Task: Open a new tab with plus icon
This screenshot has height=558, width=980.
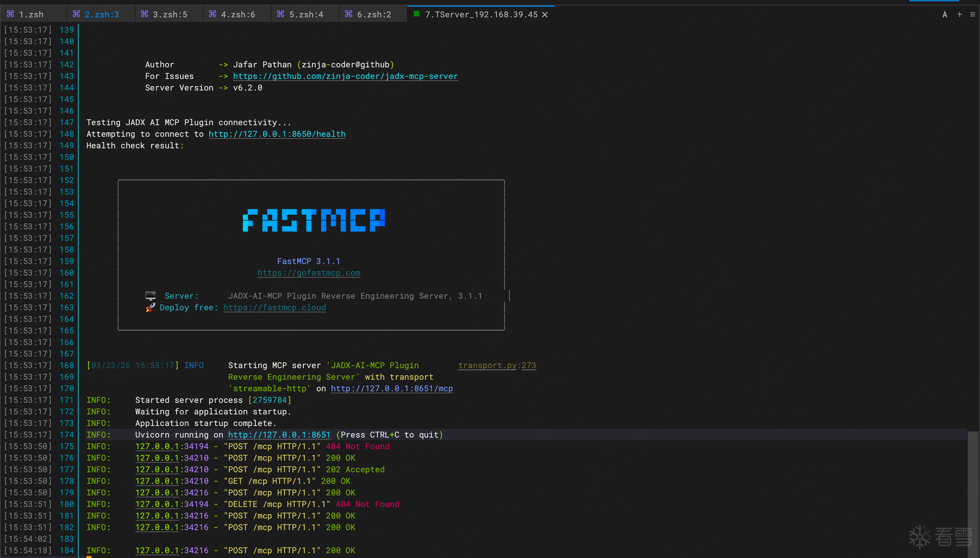Action: click(959, 15)
